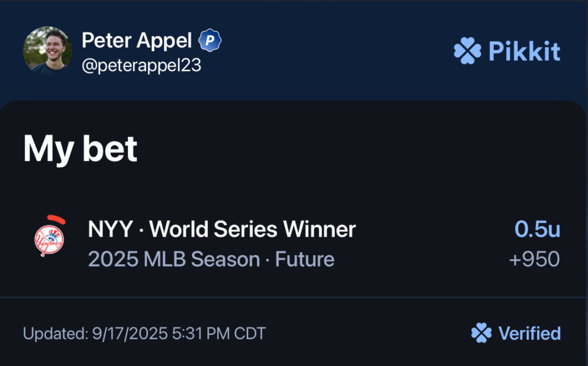Click the blue P badge beside the name
The width and height of the screenshot is (588, 366).
pos(210,40)
